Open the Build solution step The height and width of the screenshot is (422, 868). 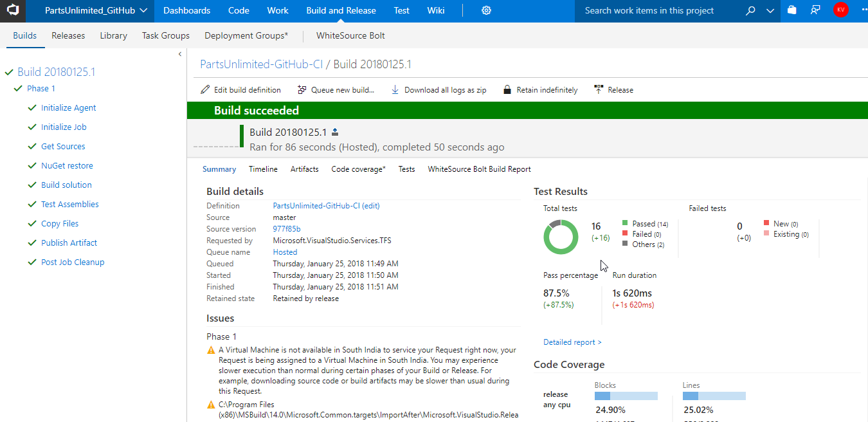click(x=66, y=185)
